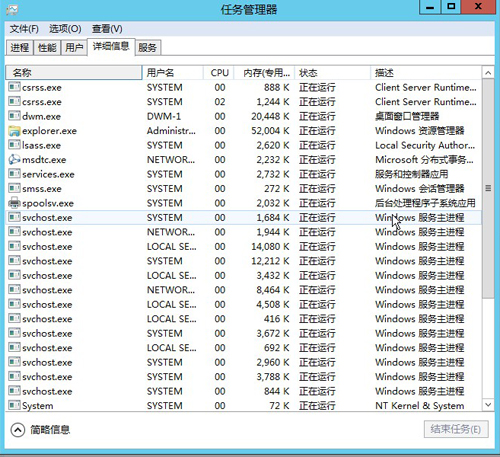Viewport: 500px width, 457px height.
Task: Sort by the 名称 column header
Action: [x=74, y=73]
